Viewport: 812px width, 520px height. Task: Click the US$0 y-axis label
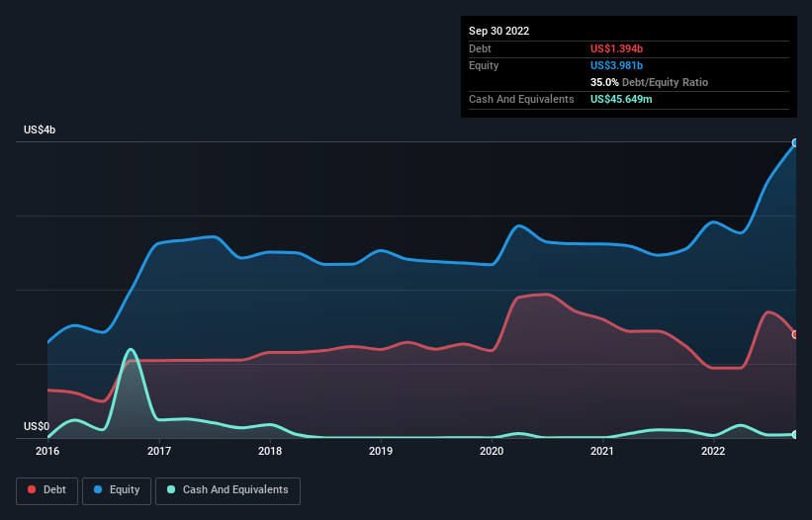[x=37, y=426]
